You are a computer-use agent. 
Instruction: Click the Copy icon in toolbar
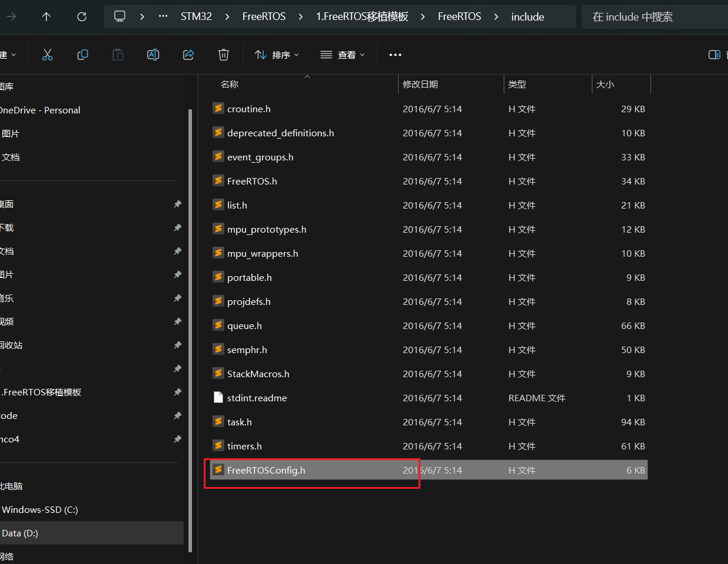click(83, 55)
